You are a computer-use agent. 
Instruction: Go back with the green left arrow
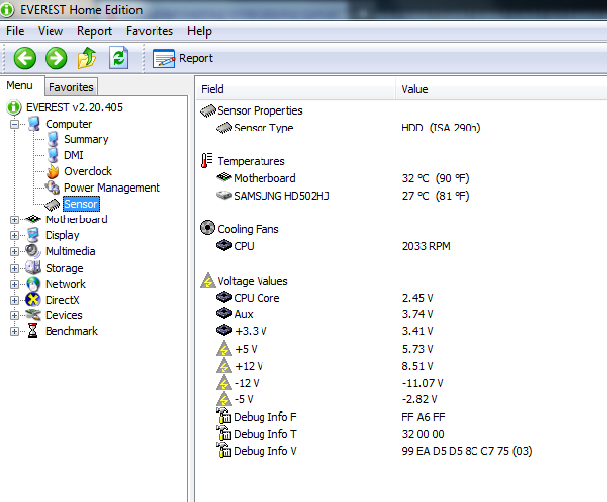[25, 58]
